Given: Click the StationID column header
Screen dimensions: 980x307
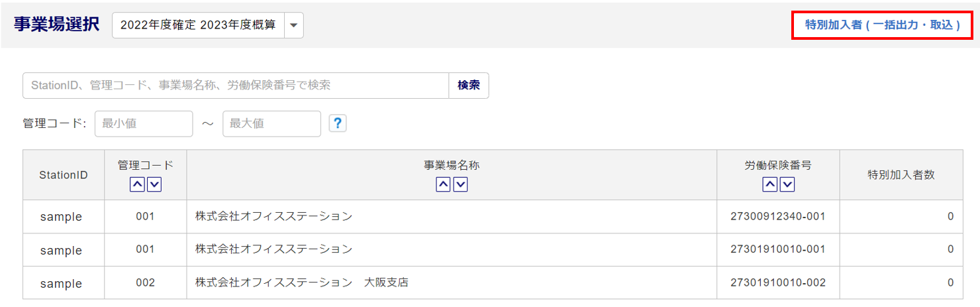Looking at the screenshot, I should [x=64, y=175].
